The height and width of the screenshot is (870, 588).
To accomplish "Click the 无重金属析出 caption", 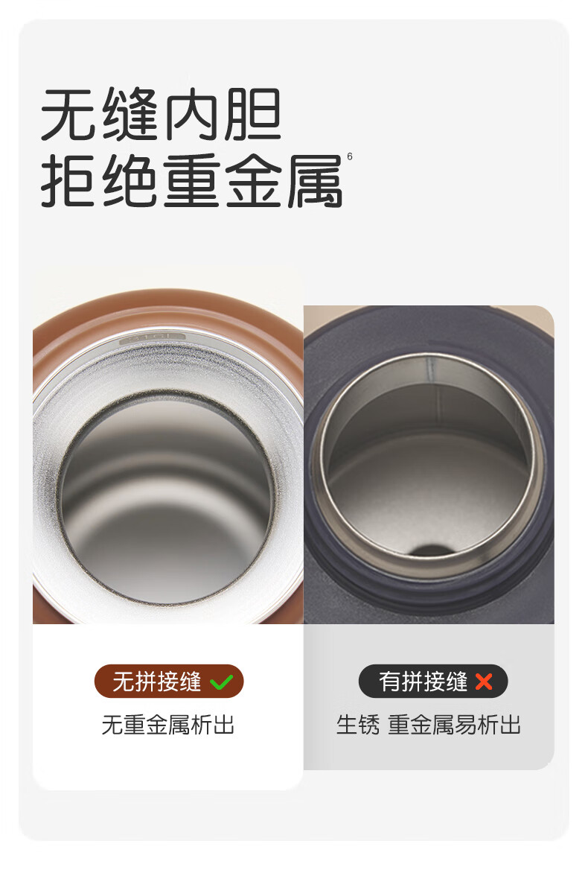I will click(168, 725).
